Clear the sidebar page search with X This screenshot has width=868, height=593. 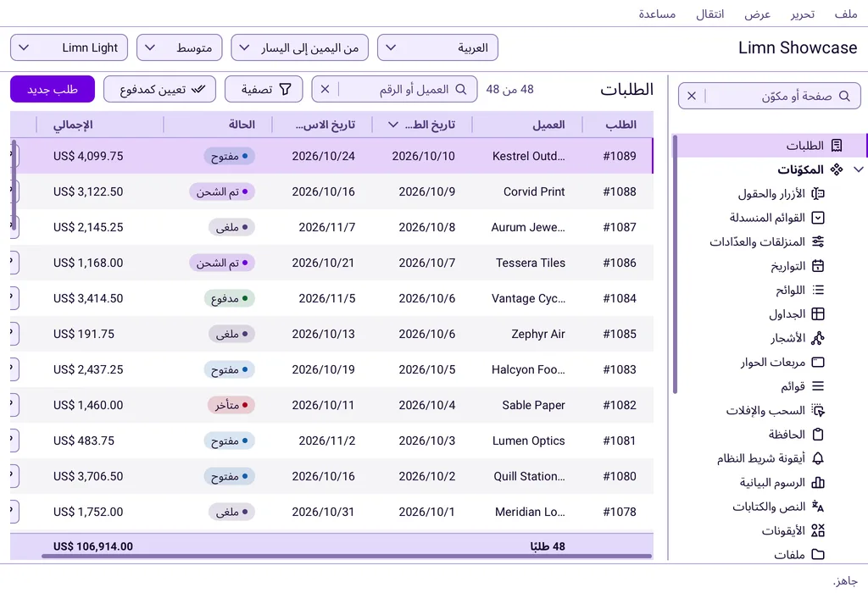point(692,96)
